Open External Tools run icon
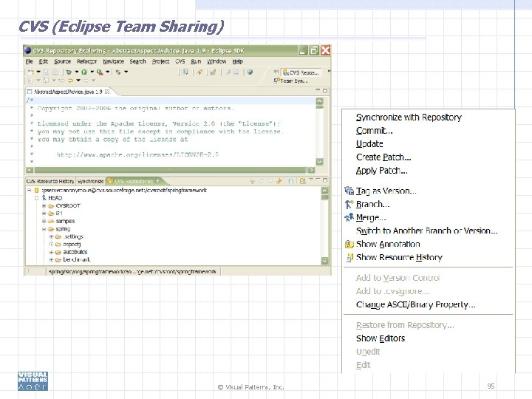The image size is (532, 399). tap(100, 72)
